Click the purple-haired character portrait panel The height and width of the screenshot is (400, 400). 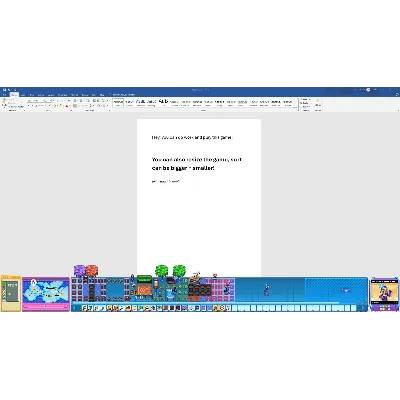pyautogui.click(x=384, y=294)
